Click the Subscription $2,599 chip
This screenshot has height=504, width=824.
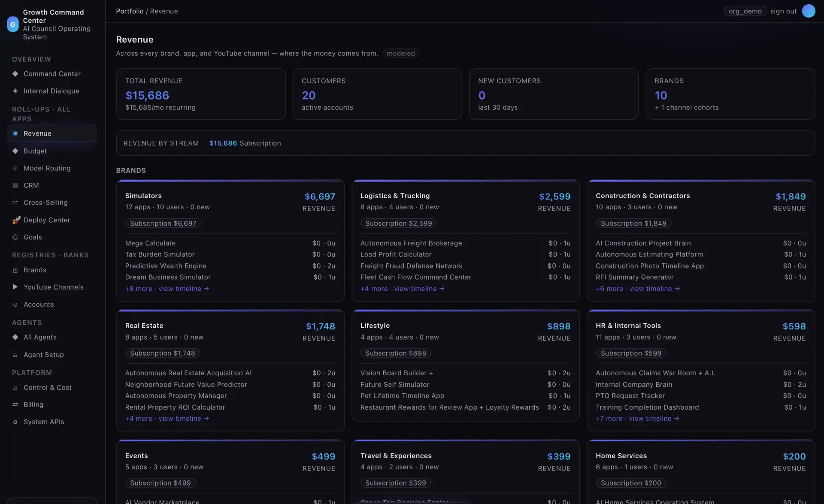pyautogui.click(x=399, y=223)
